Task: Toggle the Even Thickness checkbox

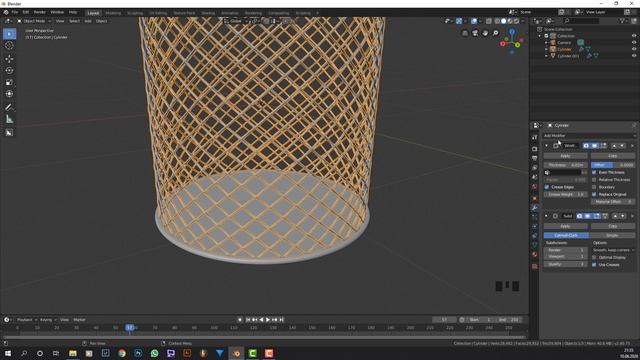Action: coord(594,172)
